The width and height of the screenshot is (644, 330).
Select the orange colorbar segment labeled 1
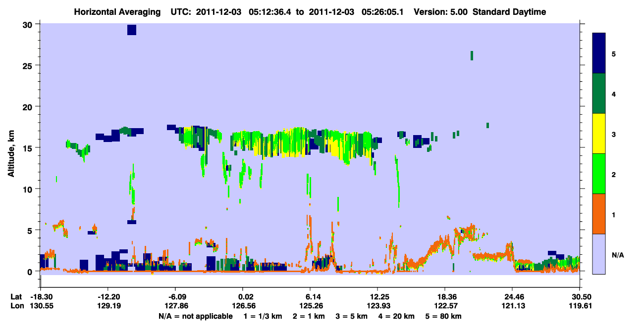coord(599,214)
